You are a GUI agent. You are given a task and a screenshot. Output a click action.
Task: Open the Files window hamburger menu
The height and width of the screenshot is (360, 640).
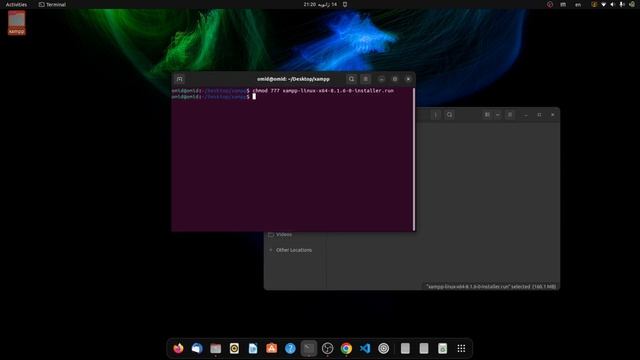(510, 115)
